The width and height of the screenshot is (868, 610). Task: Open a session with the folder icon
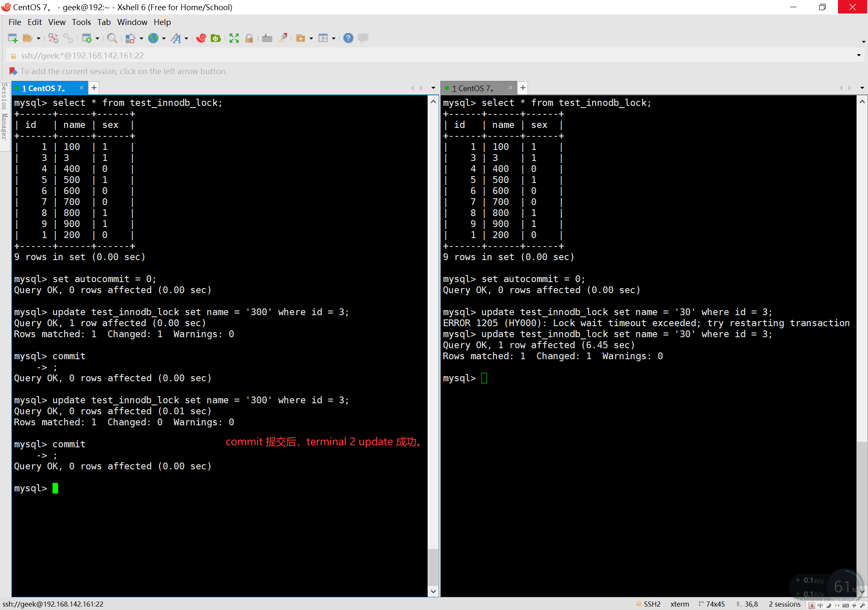point(28,38)
